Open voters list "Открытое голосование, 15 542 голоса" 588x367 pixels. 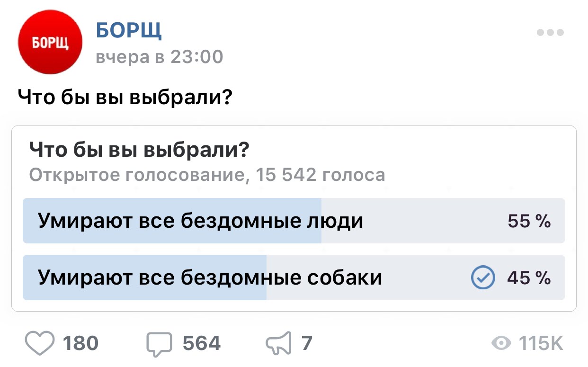click(207, 175)
